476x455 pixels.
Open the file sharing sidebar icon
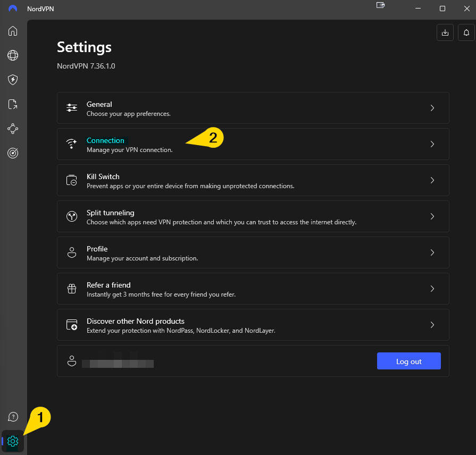pyautogui.click(x=13, y=104)
